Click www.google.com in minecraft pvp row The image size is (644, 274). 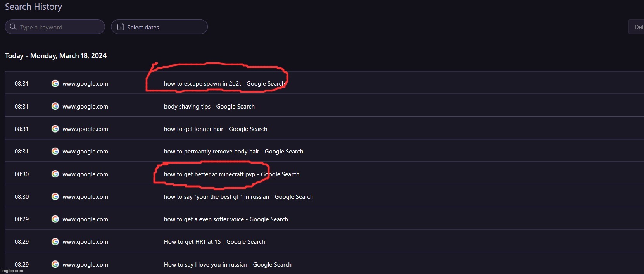coord(85,174)
